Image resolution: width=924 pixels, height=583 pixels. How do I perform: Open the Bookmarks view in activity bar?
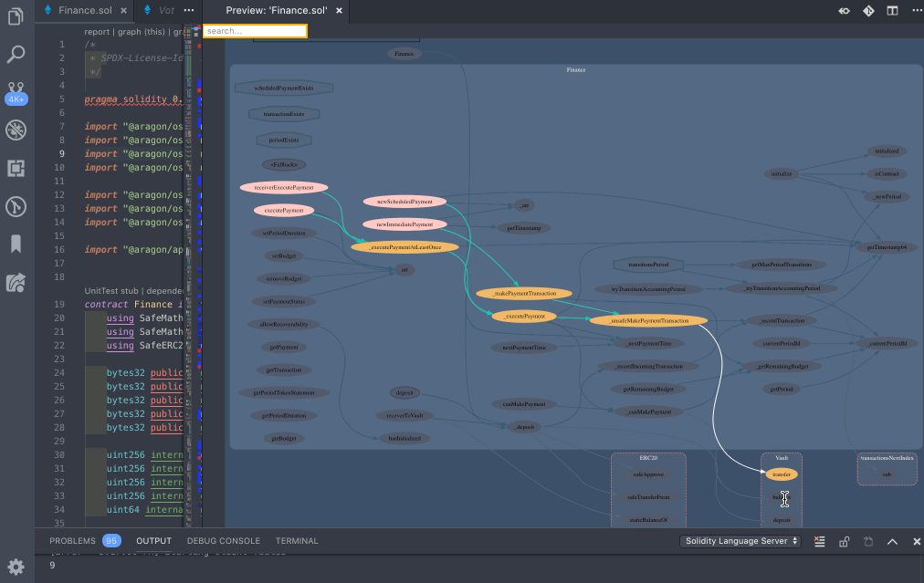[x=16, y=244]
